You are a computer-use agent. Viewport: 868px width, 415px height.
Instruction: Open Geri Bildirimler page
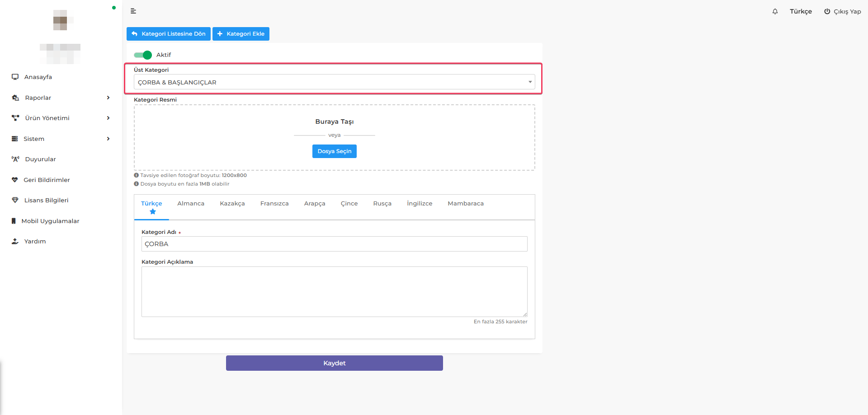point(47,180)
